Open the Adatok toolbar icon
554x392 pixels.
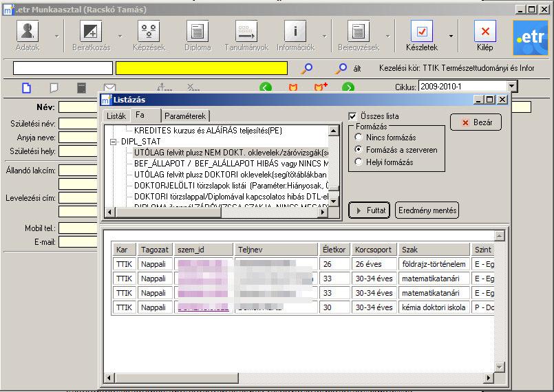pos(28,32)
